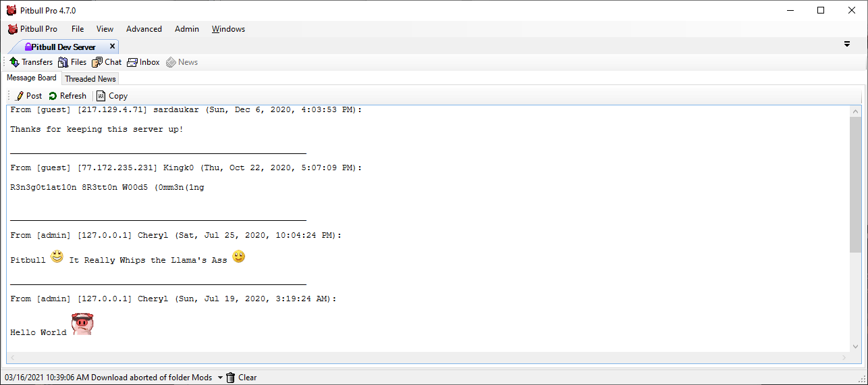Click the vertical scrollbar thumb
The width and height of the screenshot is (868, 385).
coord(855,184)
